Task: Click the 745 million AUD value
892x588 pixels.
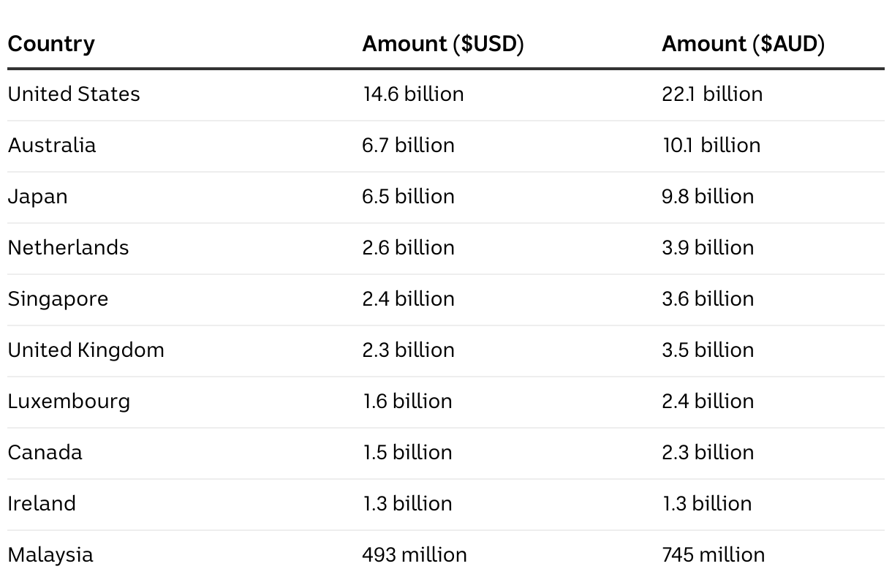Action: (x=714, y=555)
